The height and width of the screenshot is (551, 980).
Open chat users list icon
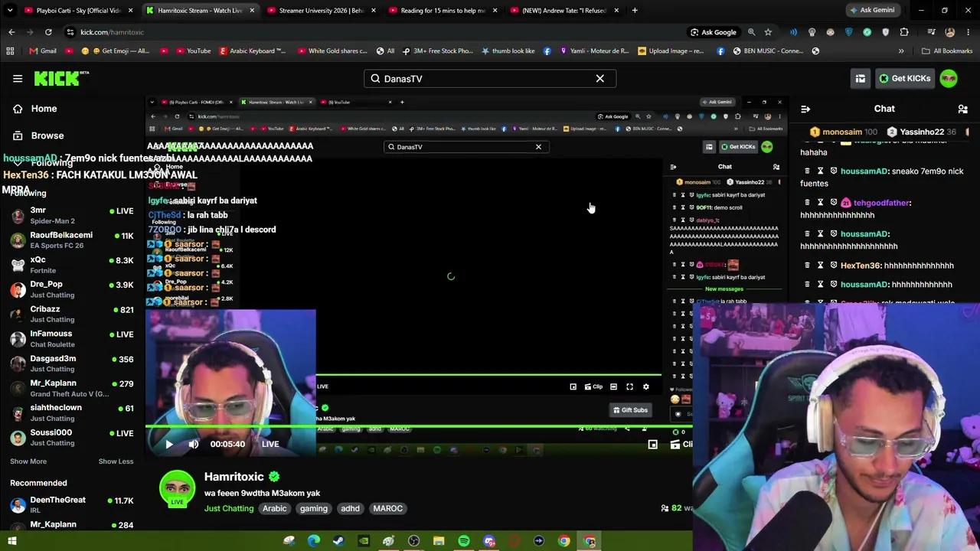(962, 109)
